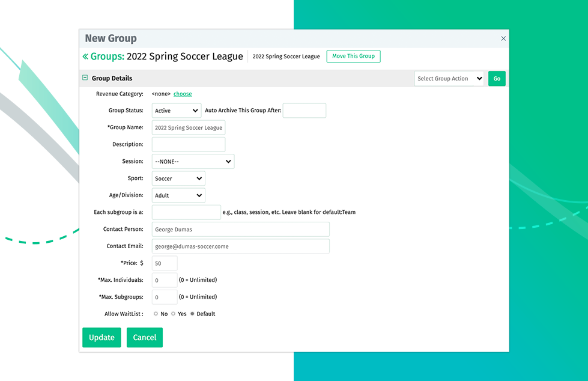Click the Update button

(102, 338)
